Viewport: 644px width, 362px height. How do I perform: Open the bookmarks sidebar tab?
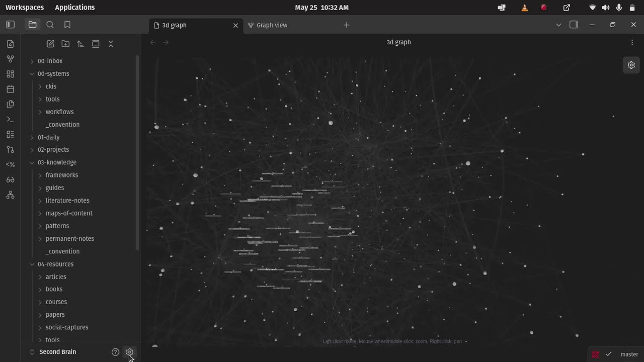[x=67, y=25]
